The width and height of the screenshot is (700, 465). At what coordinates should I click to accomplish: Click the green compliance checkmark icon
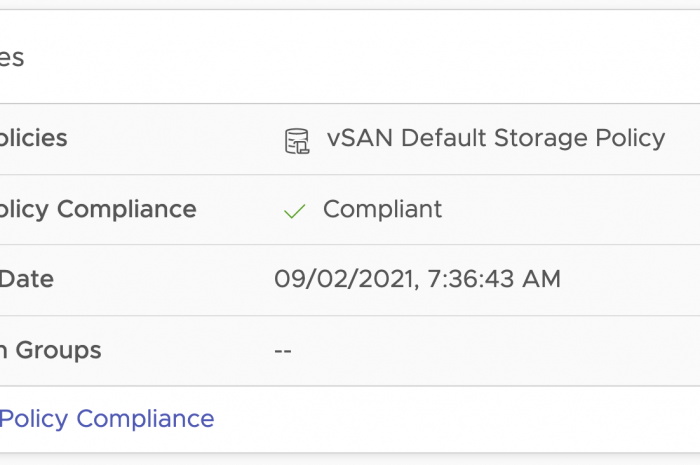[x=294, y=211]
